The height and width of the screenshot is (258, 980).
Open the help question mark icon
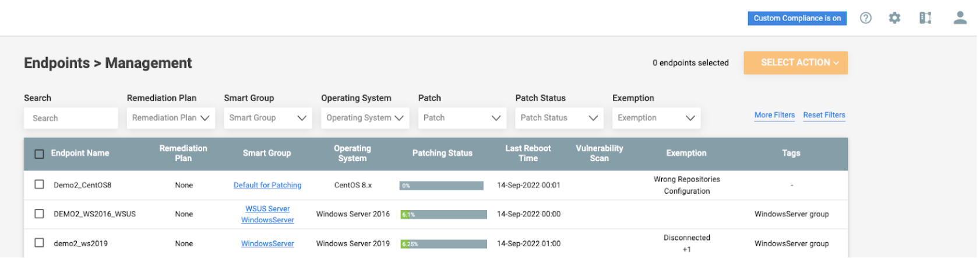[x=866, y=18]
